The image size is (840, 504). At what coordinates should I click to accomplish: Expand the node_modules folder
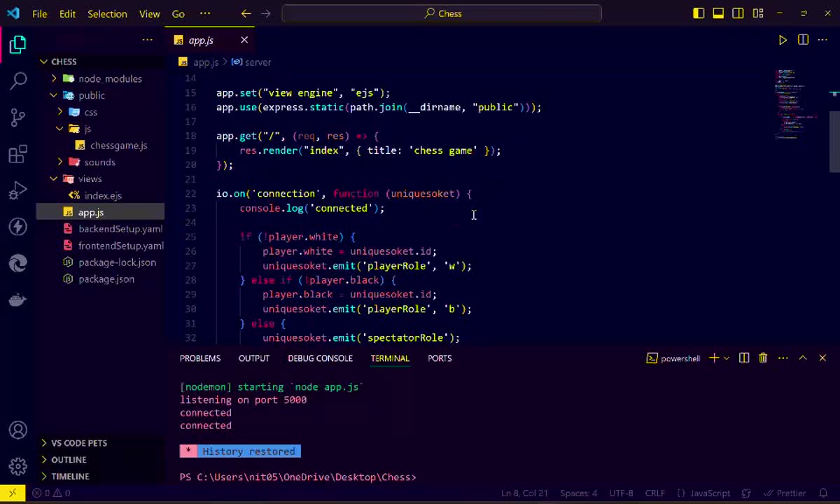[110, 78]
